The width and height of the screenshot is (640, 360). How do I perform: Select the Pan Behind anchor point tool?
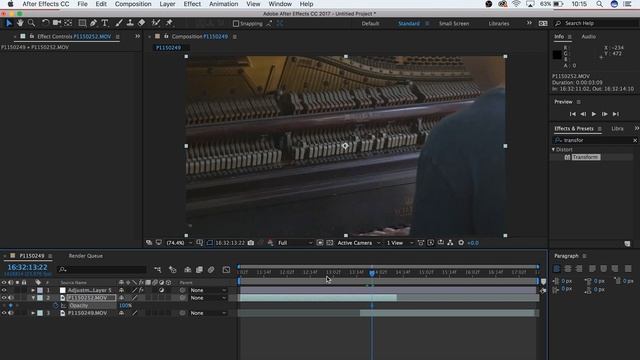click(x=68, y=23)
